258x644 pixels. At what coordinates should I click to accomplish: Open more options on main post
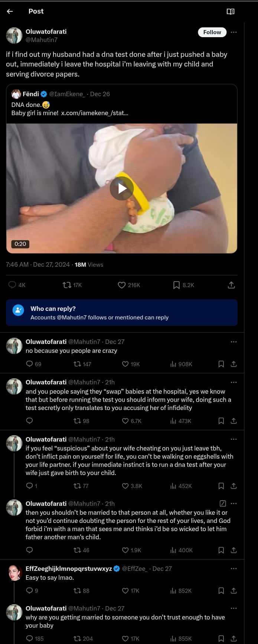233,32
